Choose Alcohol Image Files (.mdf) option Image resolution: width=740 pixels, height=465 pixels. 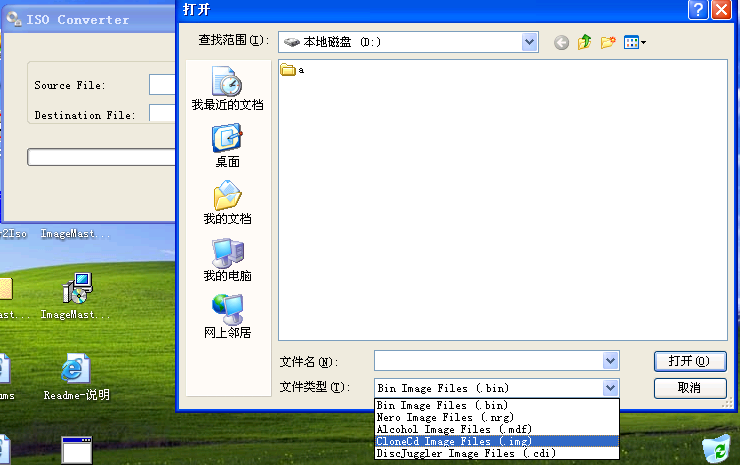(x=496, y=429)
